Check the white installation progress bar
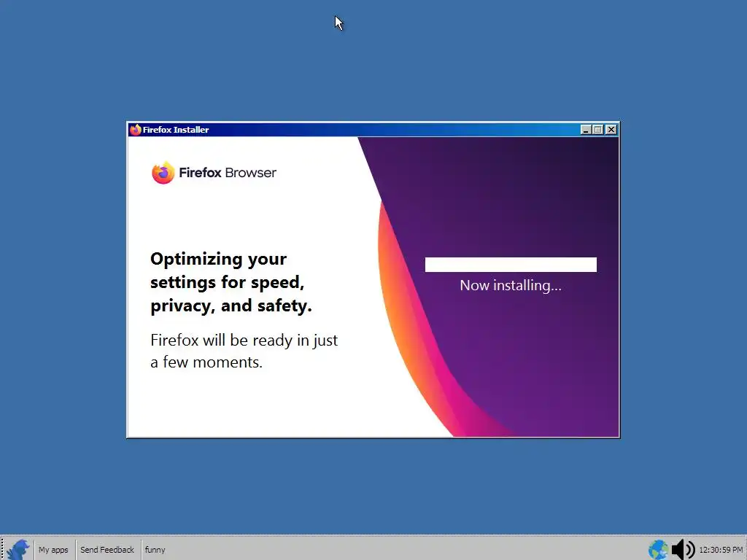The height and width of the screenshot is (560, 747). point(511,265)
